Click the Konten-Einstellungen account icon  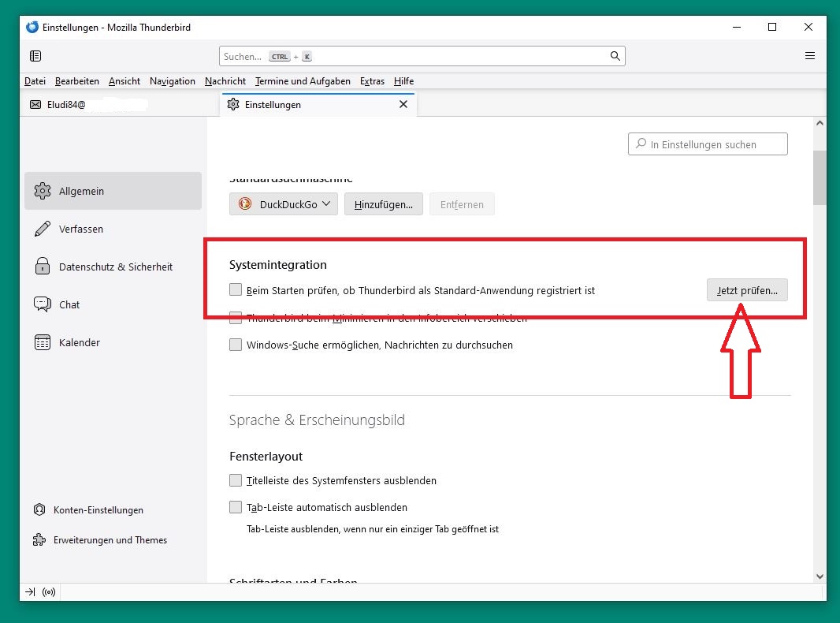pos(39,510)
